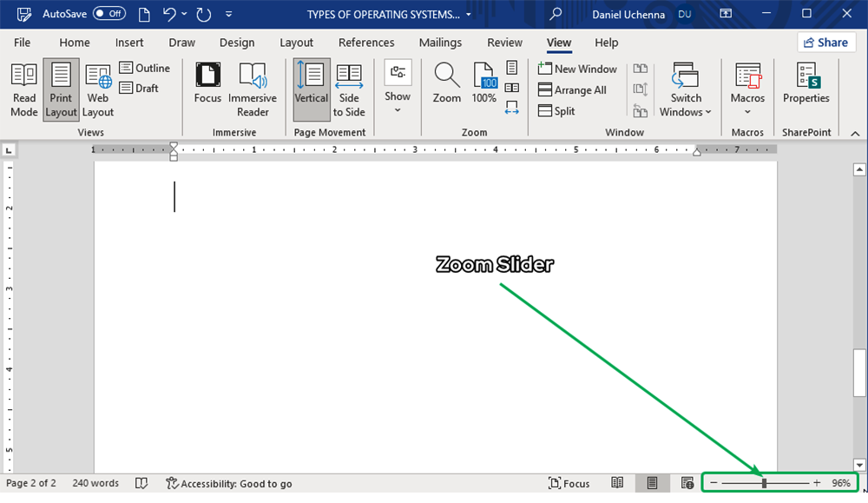Image resolution: width=868 pixels, height=503 pixels.
Task: Launch the Immersive Reader
Action: (253, 89)
